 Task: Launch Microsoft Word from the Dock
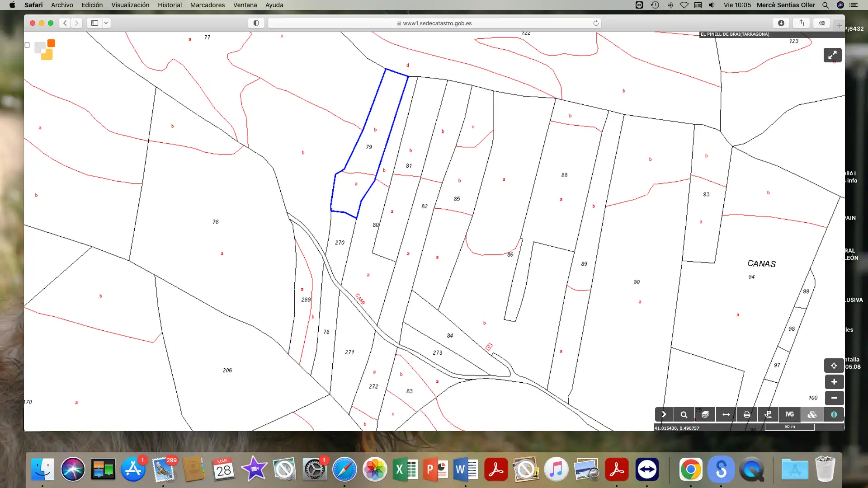click(x=466, y=469)
